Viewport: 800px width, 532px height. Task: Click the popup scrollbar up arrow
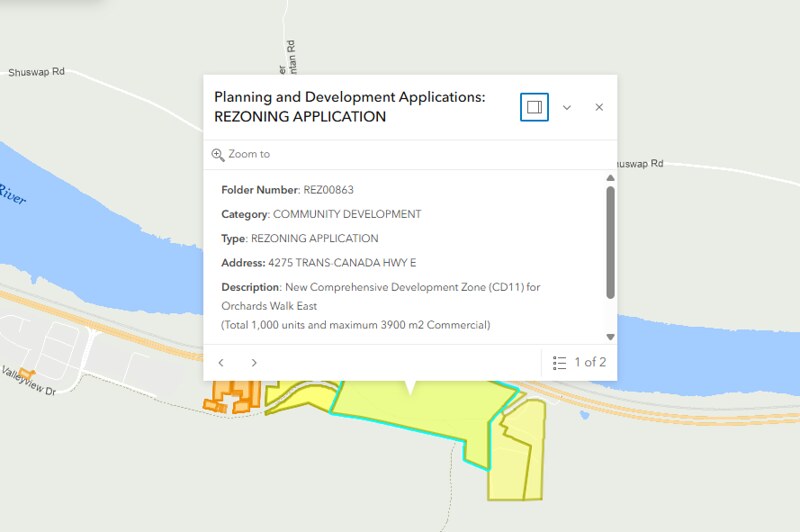[610, 178]
